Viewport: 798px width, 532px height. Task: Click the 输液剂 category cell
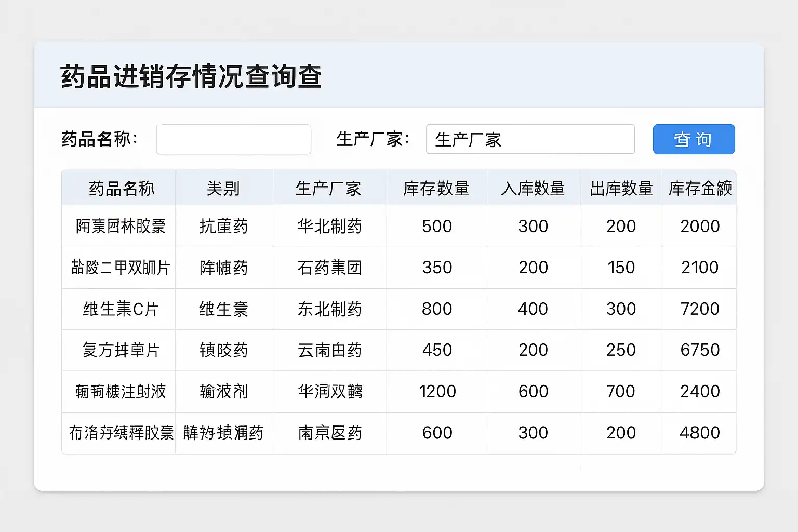tap(223, 391)
